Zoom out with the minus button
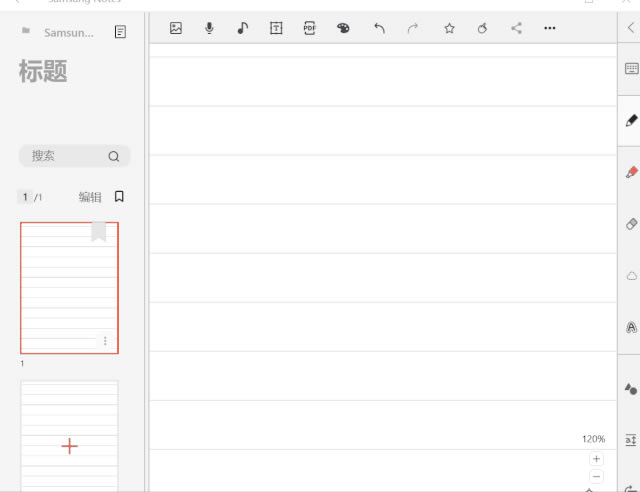640x492 pixels. pyautogui.click(x=596, y=476)
